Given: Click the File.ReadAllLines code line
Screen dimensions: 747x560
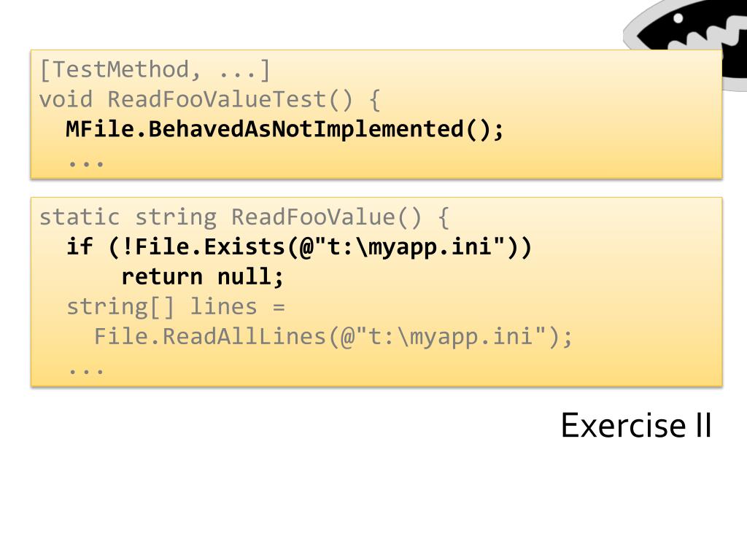Looking at the screenshot, I should coord(333,337).
